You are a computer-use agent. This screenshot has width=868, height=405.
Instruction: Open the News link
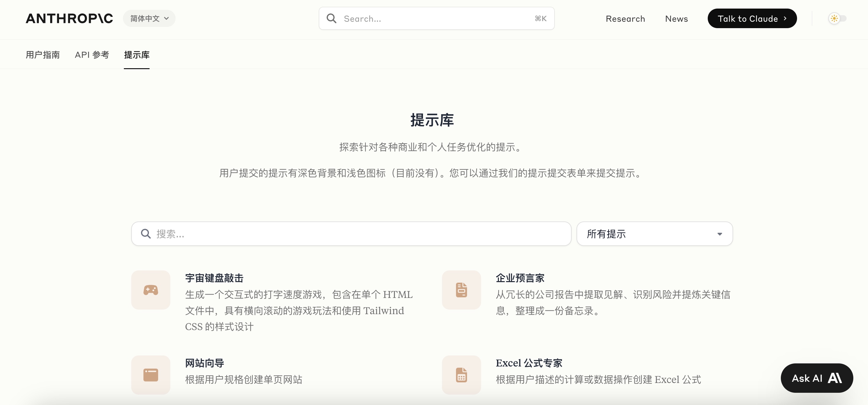(x=676, y=19)
